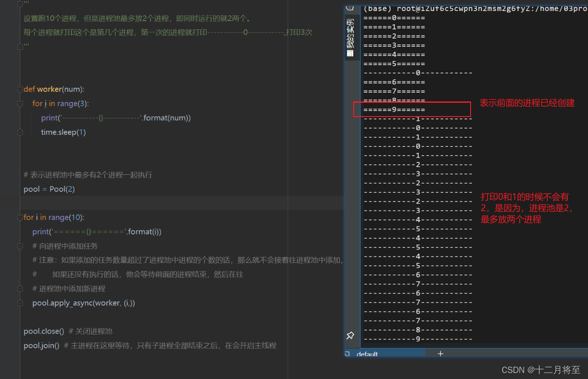Viewport: 588px width, 379px height.
Task: Collapse the 'def worker(num):' function fold marker
Action: click(x=20, y=89)
